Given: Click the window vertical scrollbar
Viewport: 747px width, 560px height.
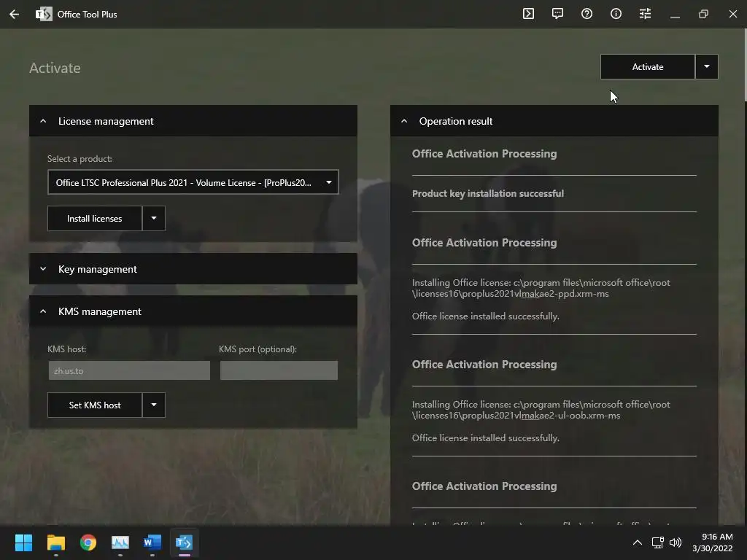Looking at the screenshot, I should [745, 66].
